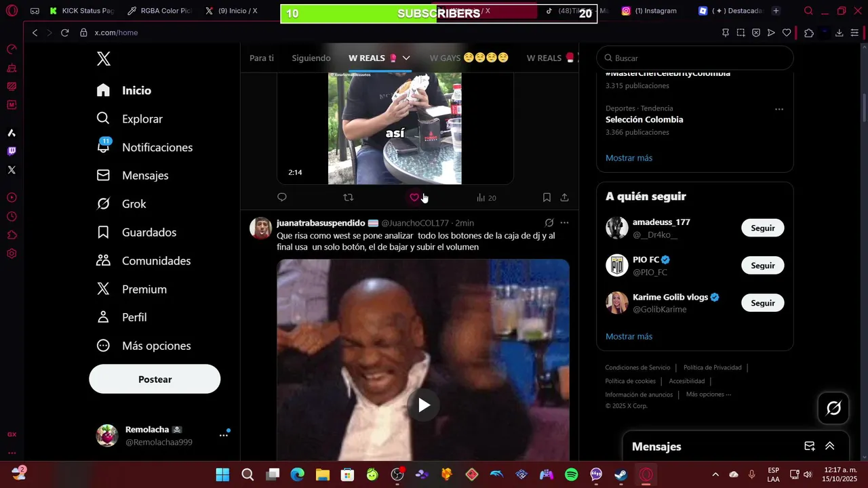Reload the page

(65, 33)
